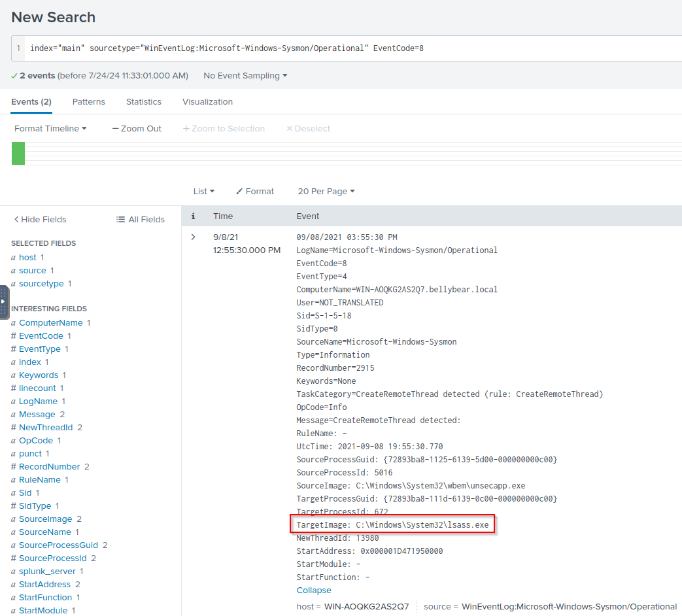Expand event row with chevron arrow
Viewport: 682px width, 616px height.
tap(193, 237)
